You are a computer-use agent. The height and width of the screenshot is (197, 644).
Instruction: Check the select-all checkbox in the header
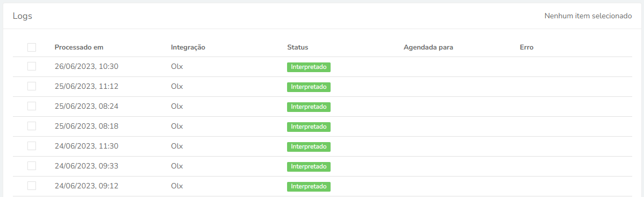[x=32, y=47]
